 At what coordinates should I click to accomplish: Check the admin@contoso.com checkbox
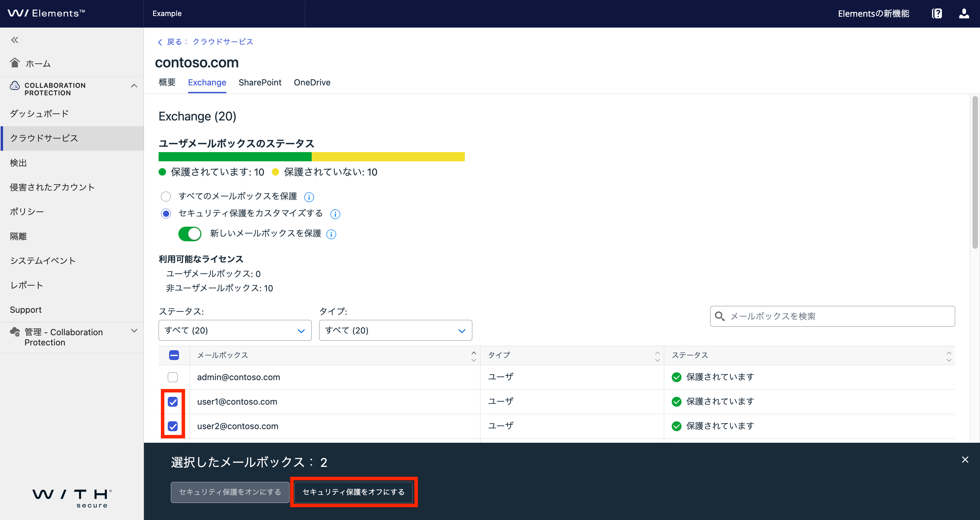pyautogui.click(x=173, y=377)
